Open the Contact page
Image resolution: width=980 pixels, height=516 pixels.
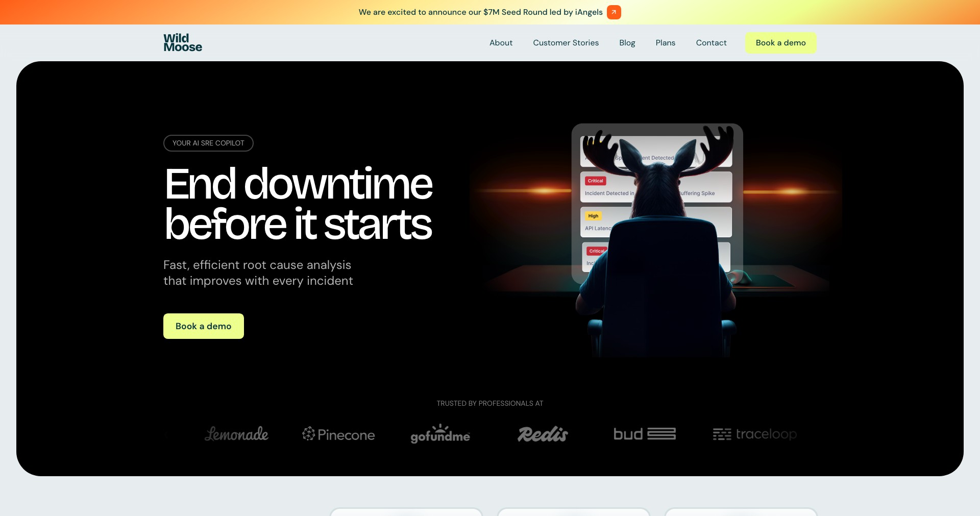coord(711,43)
